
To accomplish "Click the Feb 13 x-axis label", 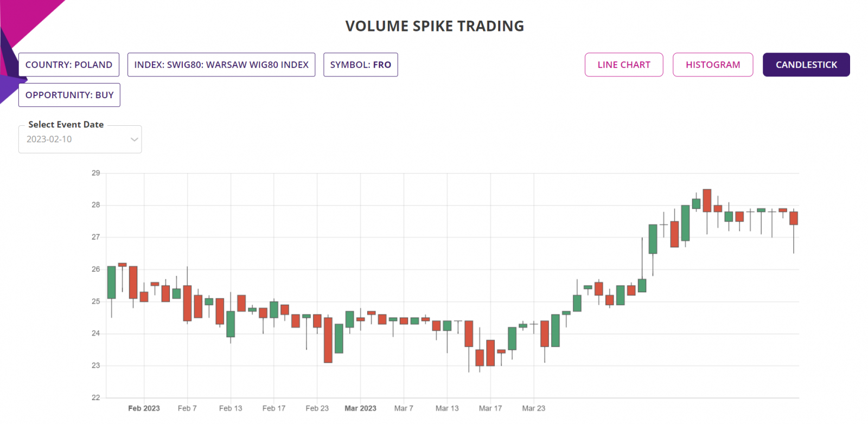I will coord(231,408).
